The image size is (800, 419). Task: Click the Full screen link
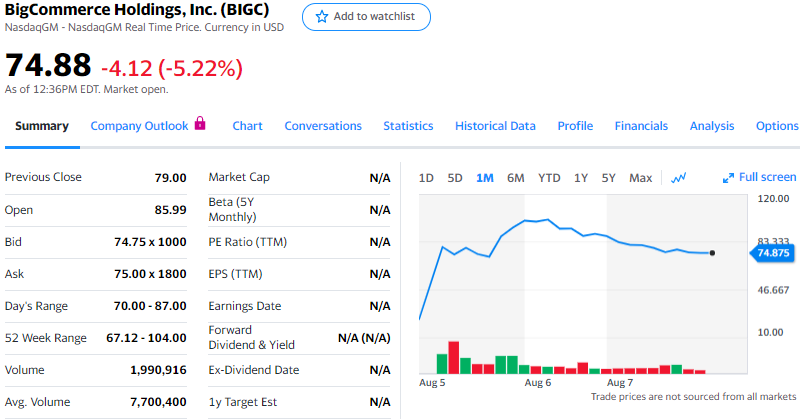pyautogui.click(x=767, y=177)
